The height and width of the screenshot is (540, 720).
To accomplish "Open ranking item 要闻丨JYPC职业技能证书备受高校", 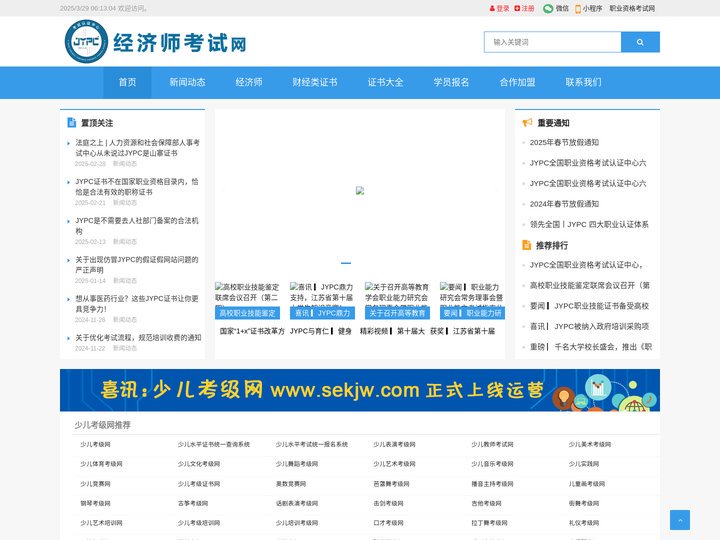I will click(x=589, y=306).
